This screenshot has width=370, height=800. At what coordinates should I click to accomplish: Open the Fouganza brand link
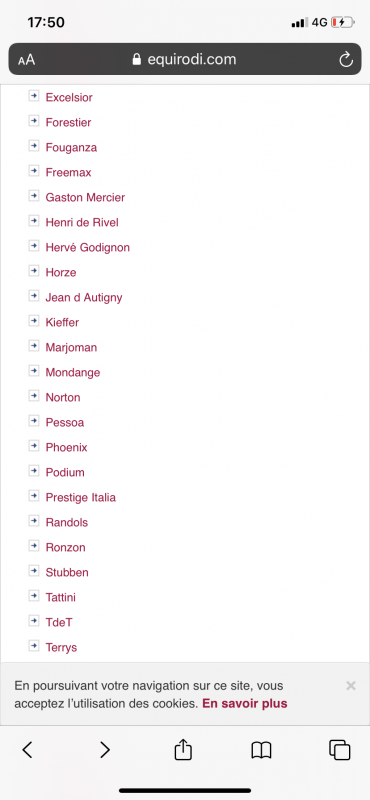[71, 147]
